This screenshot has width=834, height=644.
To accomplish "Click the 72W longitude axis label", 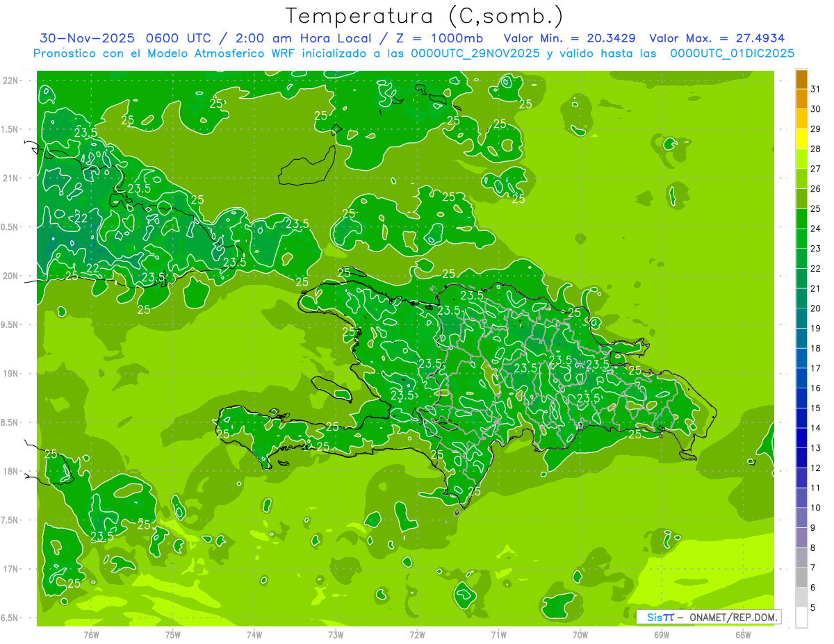I will [x=417, y=635].
